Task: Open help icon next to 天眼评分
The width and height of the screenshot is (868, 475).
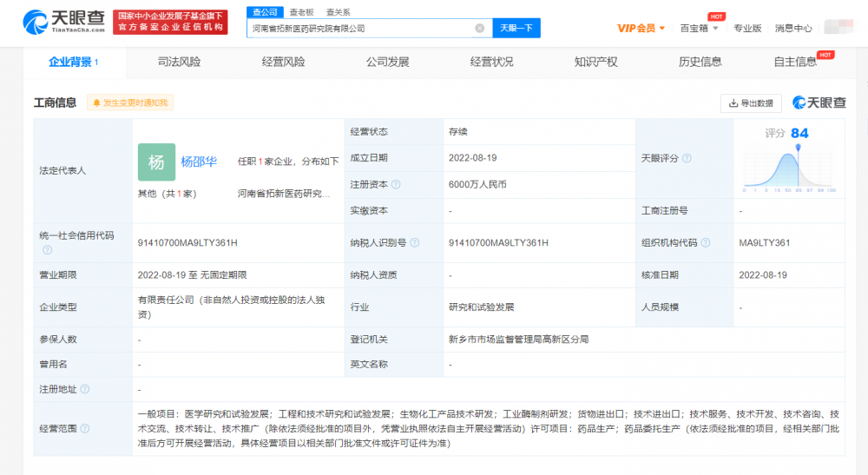Action: click(687, 158)
